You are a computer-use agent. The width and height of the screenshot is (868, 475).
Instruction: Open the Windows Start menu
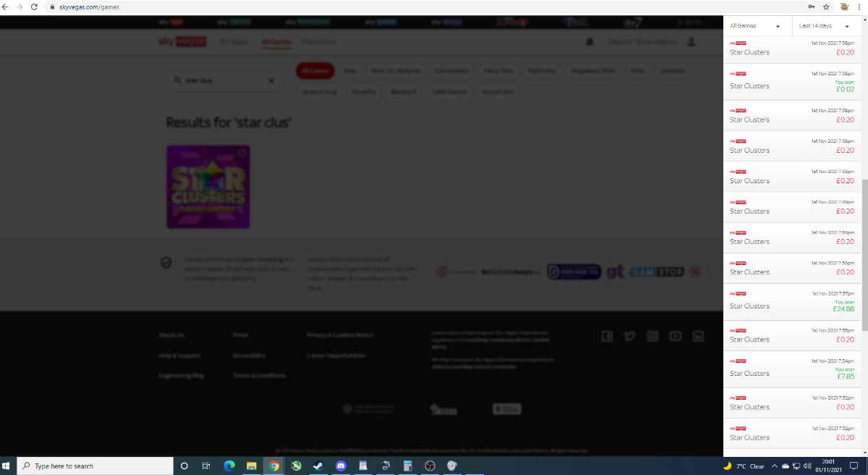click(7, 466)
